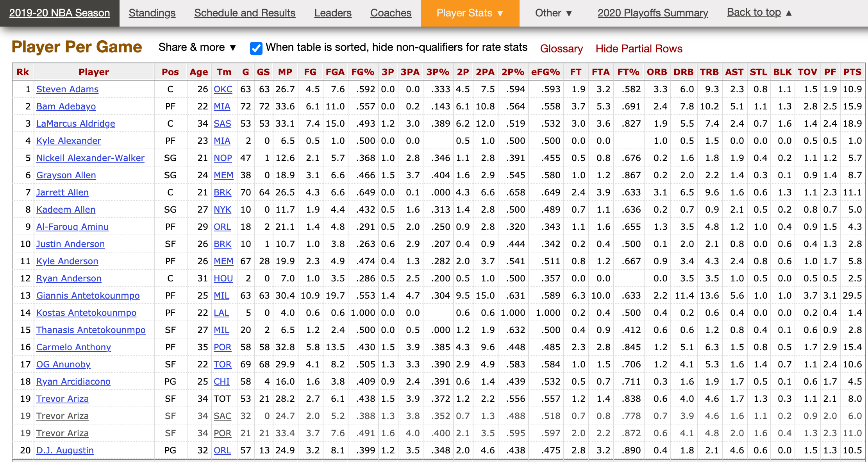This screenshot has height=462, width=868.
Task: Open the Standings tab
Action: pyautogui.click(x=152, y=13)
